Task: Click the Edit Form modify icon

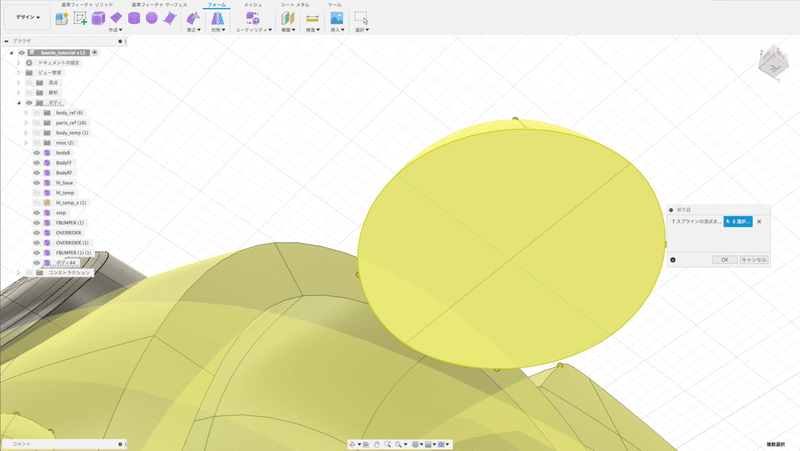Action: point(193,18)
